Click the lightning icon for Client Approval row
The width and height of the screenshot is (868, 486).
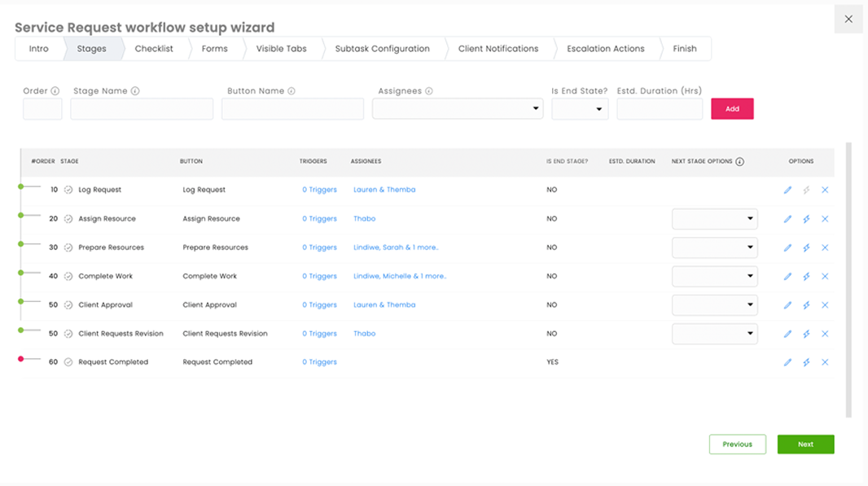(806, 305)
